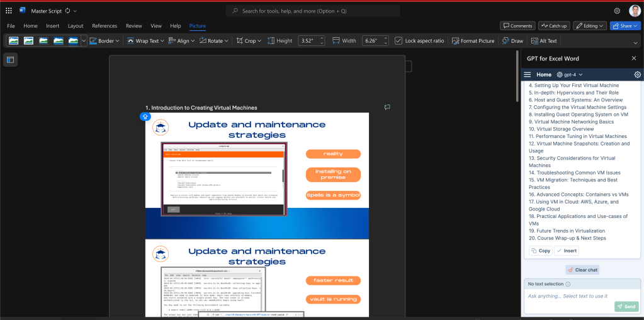This screenshot has height=320, width=644.
Task: Click the Word app icon in title bar
Action: click(22, 11)
